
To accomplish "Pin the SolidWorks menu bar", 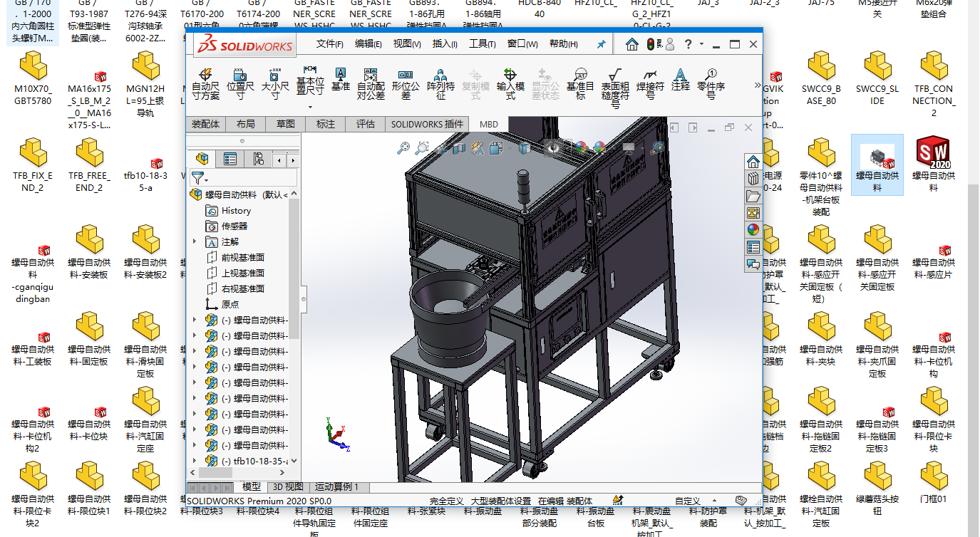I will click(x=601, y=44).
